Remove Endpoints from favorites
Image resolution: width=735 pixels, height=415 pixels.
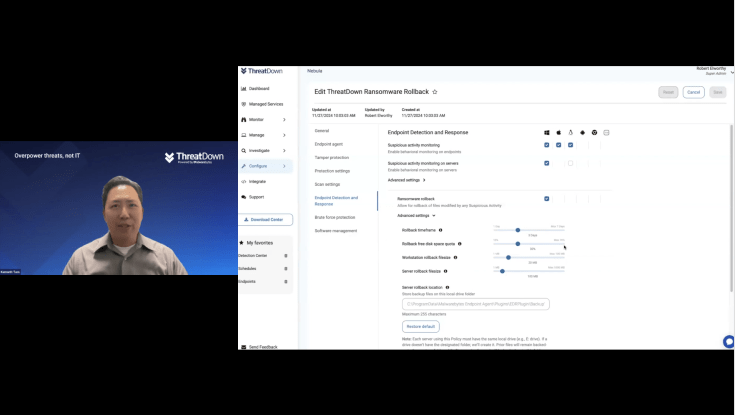286,281
